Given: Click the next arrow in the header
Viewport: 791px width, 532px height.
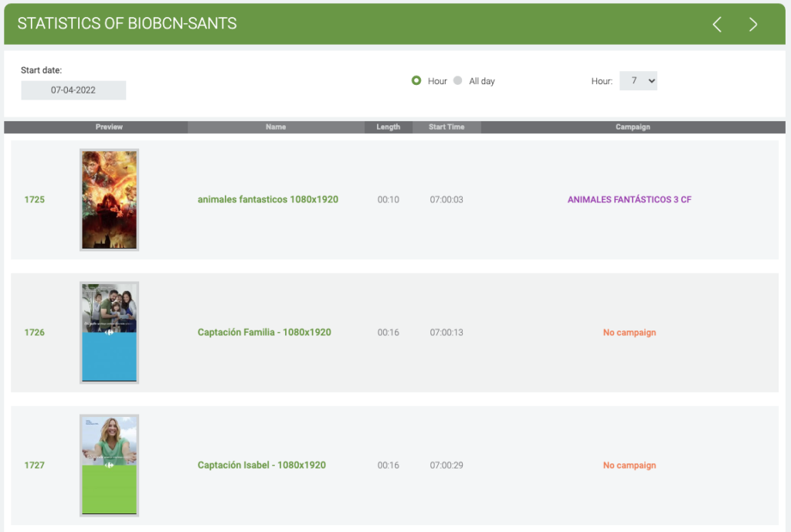Looking at the screenshot, I should pyautogui.click(x=753, y=25).
